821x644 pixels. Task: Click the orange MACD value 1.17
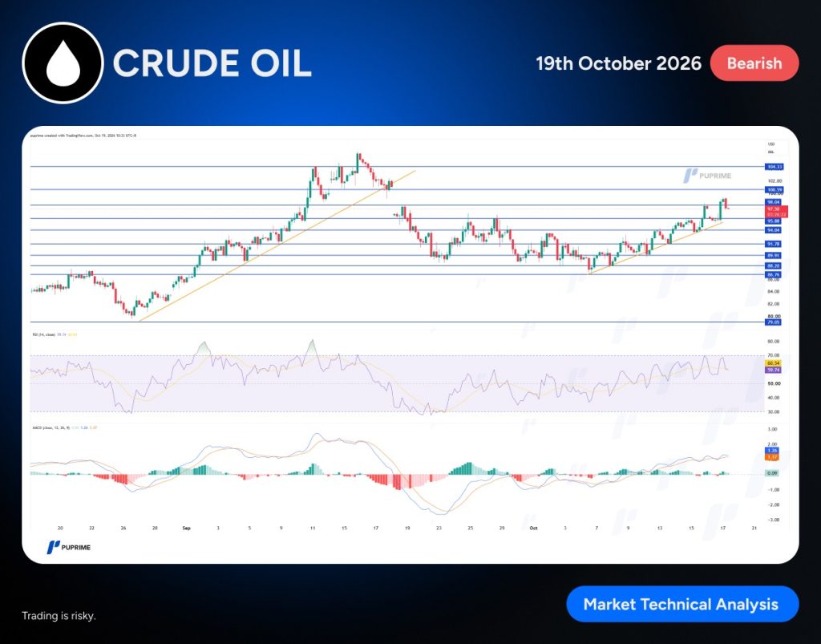pos(772,457)
